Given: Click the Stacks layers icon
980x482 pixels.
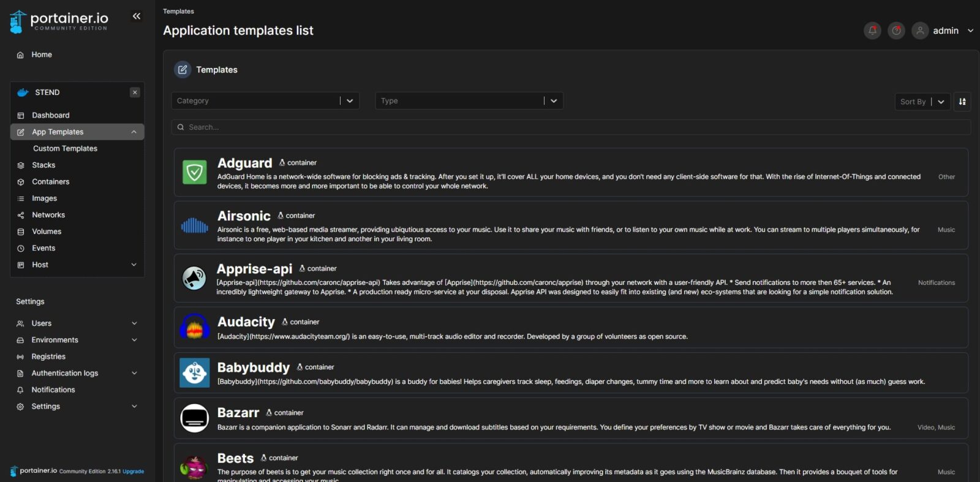Looking at the screenshot, I should click(20, 165).
